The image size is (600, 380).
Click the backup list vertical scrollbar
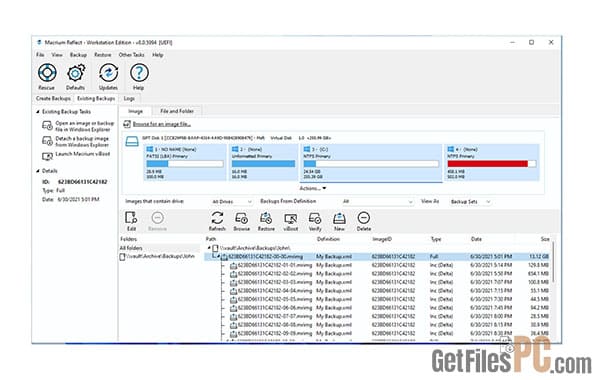point(553,263)
